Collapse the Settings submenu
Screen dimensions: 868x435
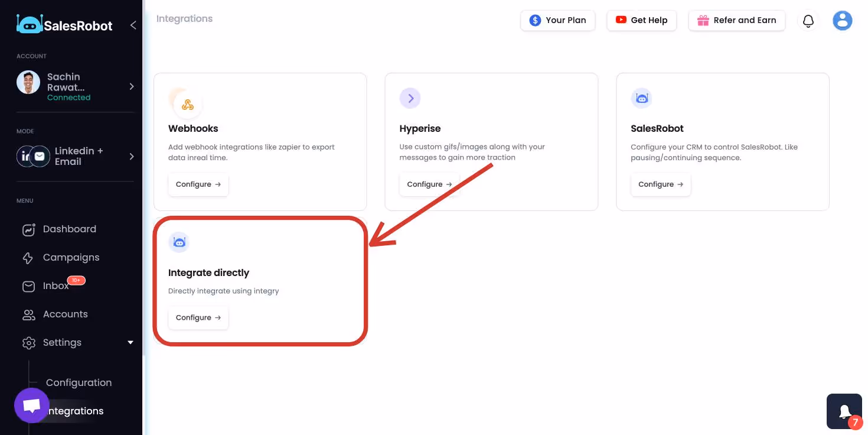point(130,342)
